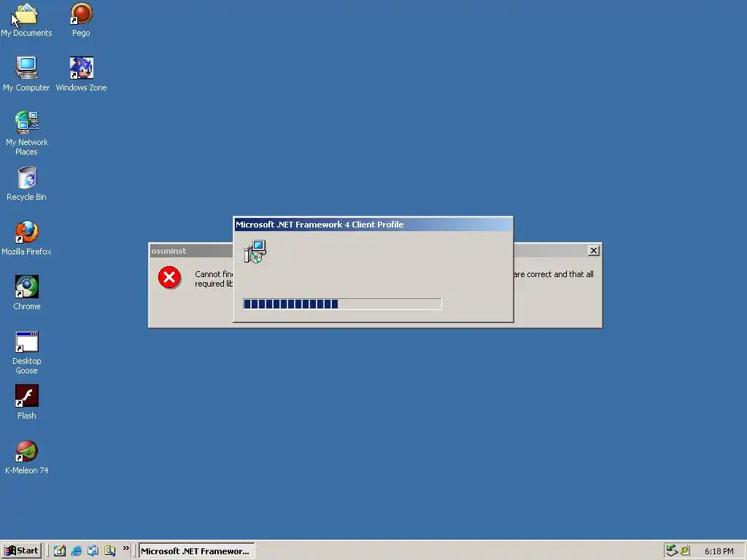The height and width of the screenshot is (560, 747).
Task: Click the first Quick Launch notepad icon
Action: pyautogui.click(x=60, y=551)
